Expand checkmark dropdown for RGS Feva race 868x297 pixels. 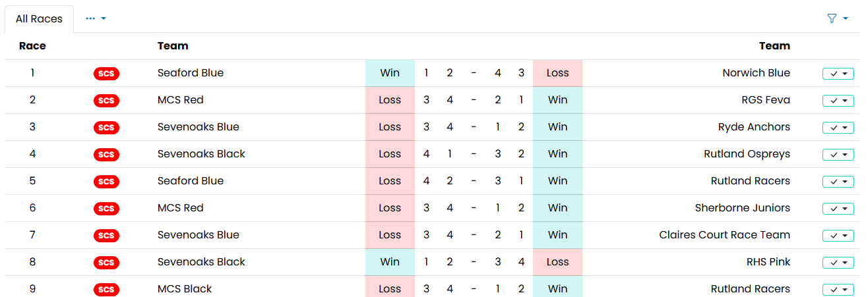coord(838,101)
